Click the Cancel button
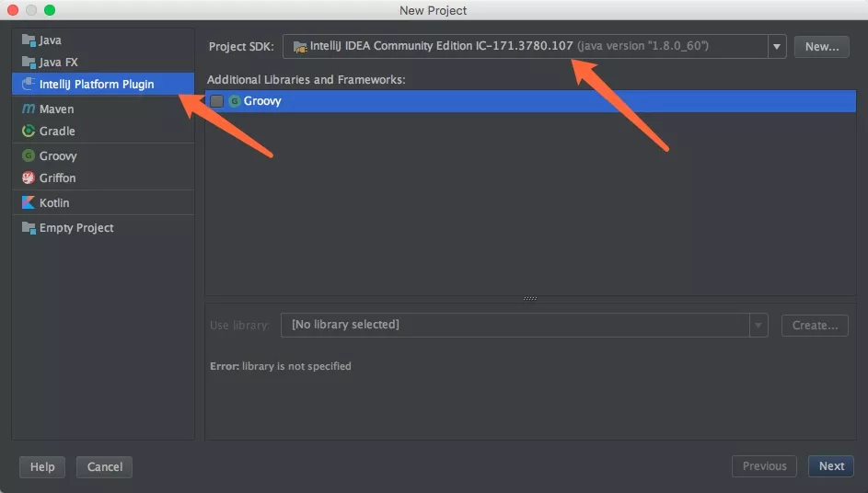Image resolution: width=868 pixels, height=493 pixels. tap(104, 466)
